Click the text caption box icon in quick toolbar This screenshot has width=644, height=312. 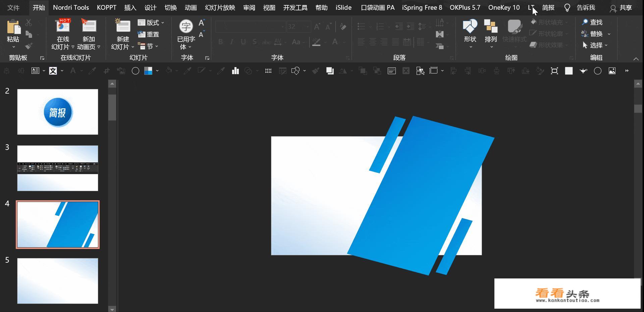(x=391, y=71)
